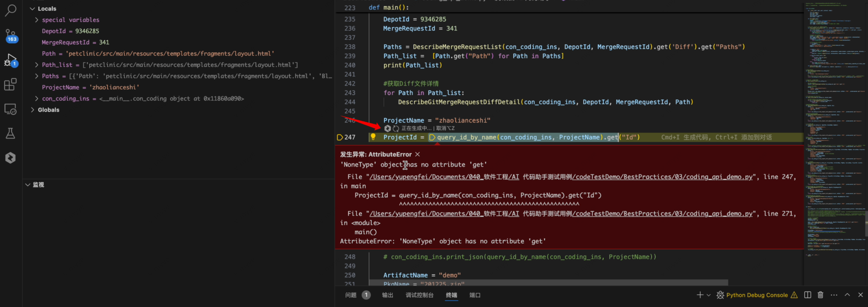Open the Remote Explorer view
This screenshot has height=307, width=868.
[10, 109]
